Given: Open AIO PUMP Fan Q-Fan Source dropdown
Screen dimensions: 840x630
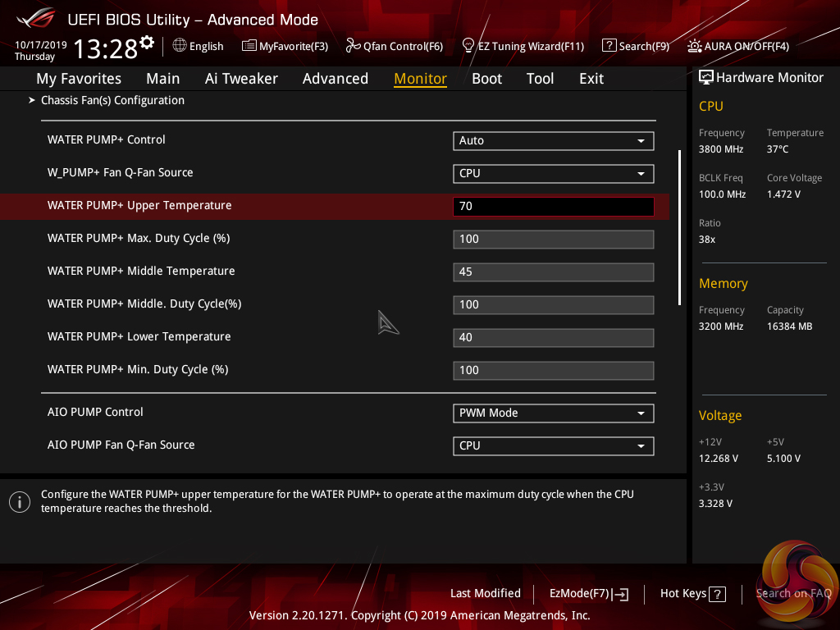Looking at the screenshot, I should 554,445.
